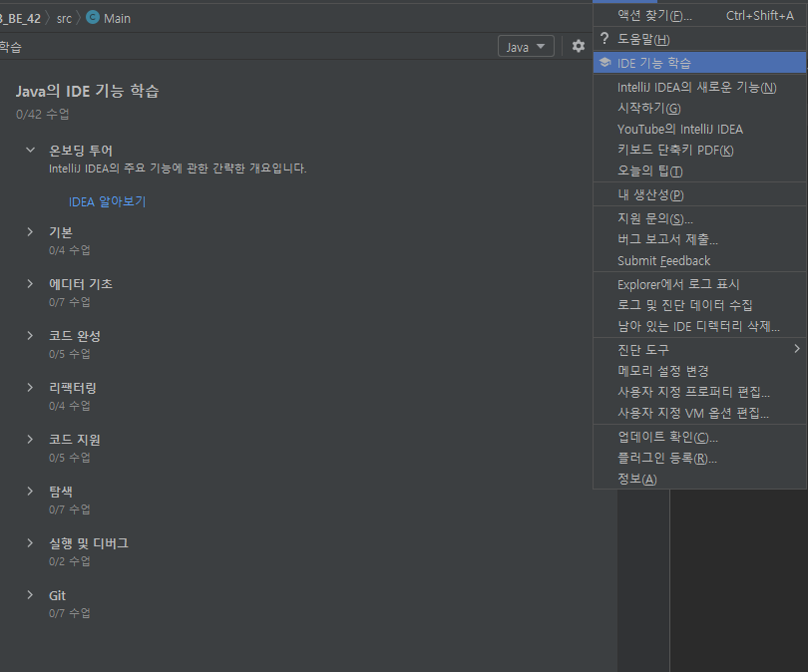The image size is (808, 672).
Task: Expand the 리팩터링 lesson group
Action: [30, 387]
